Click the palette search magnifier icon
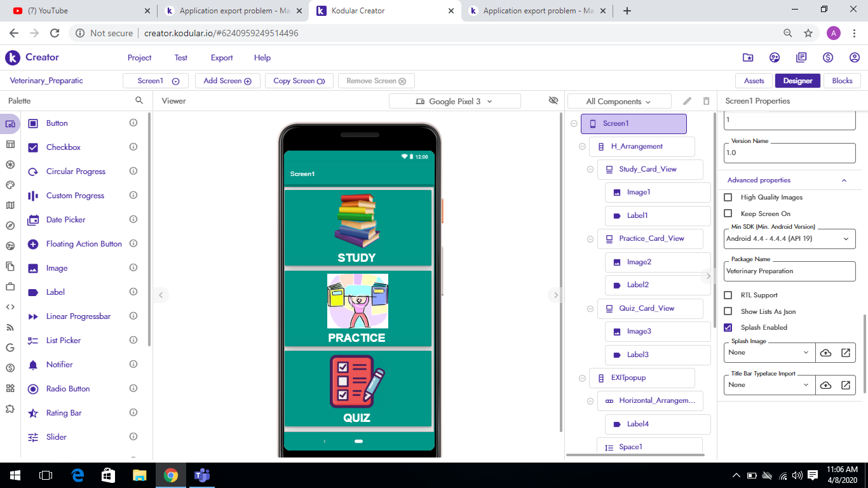 tap(139, 100)
